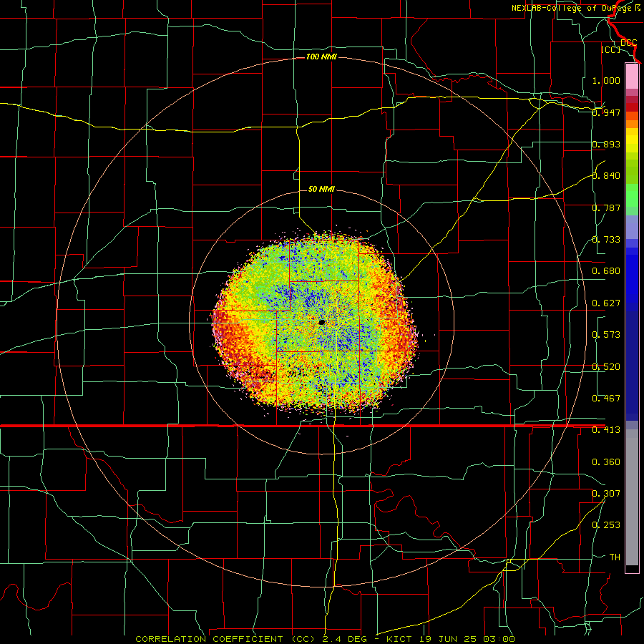Click the 50 NMI range ring label
Viewport: 644px width, 644px height.
321,189
